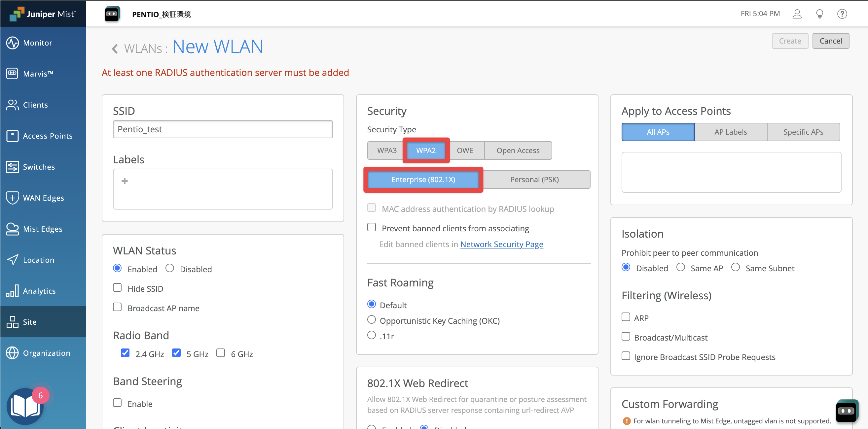868x429 pixels.
Task: Apply WLAN to All APs
Action: 658,132
